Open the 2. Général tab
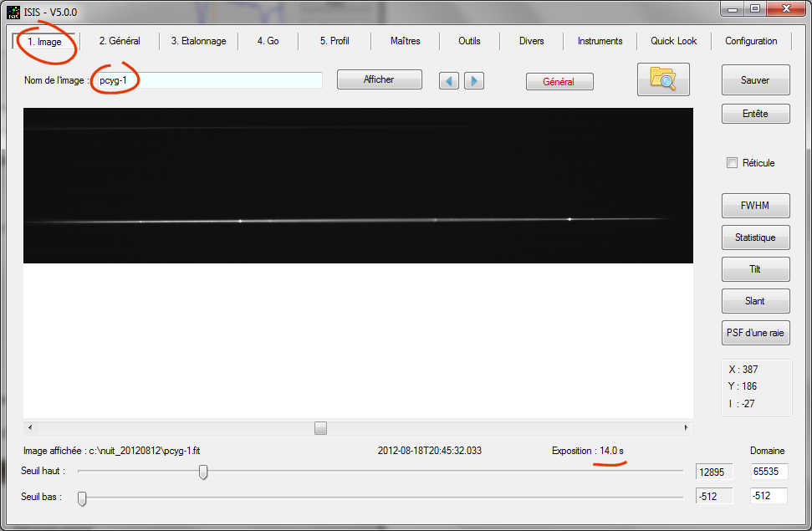The image size is (812, 531). click(120, 41)
